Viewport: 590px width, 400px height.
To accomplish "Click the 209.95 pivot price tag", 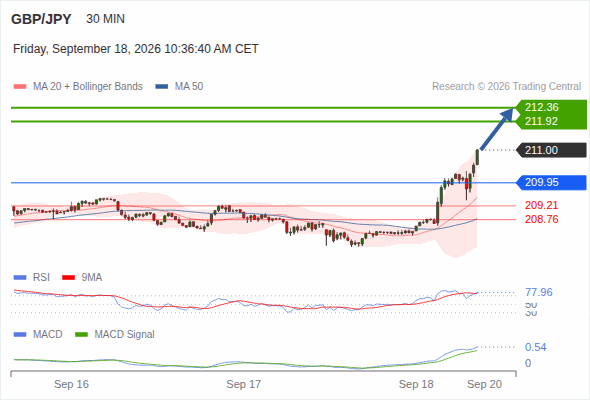I will click(x=542, y=183).
